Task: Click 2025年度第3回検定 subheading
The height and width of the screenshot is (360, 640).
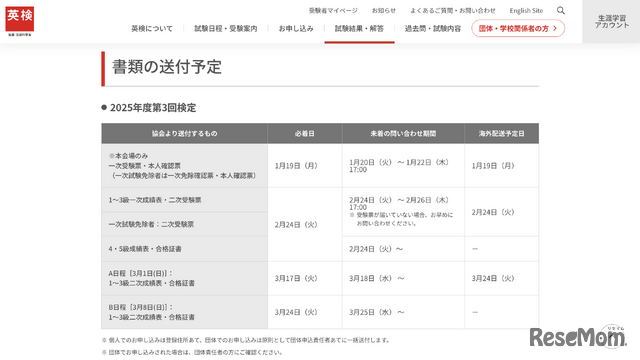Action: (153, 108)
